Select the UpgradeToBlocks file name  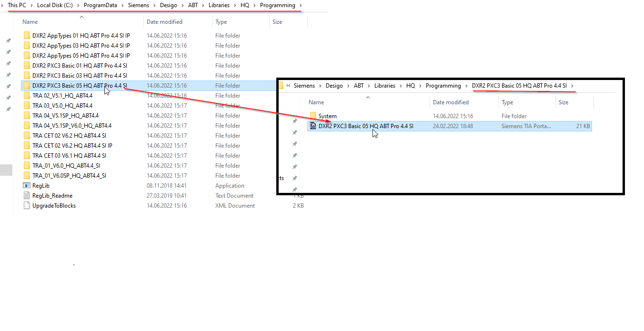[54, 206]
